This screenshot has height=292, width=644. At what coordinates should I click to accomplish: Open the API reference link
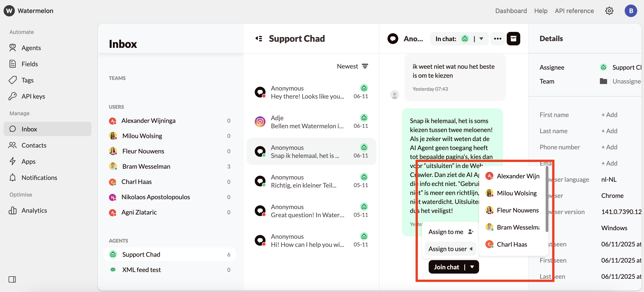[574, 11]
